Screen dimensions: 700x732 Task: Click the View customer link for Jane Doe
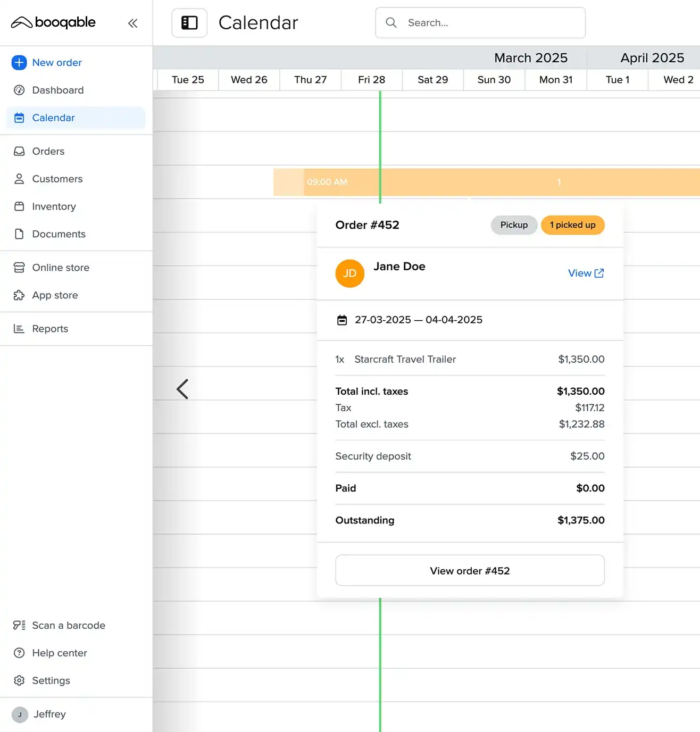pos(586,273)
